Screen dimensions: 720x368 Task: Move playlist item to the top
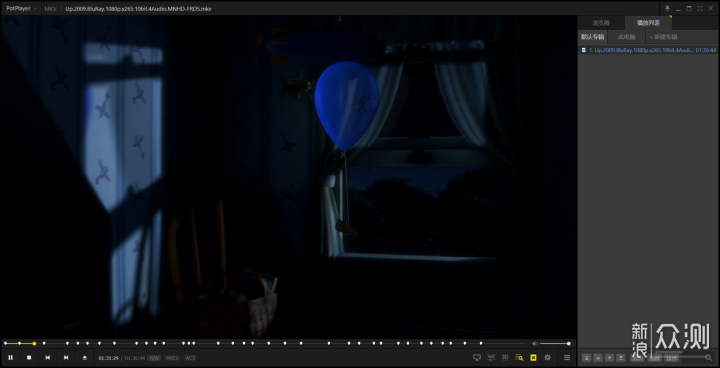pos(586,358)
